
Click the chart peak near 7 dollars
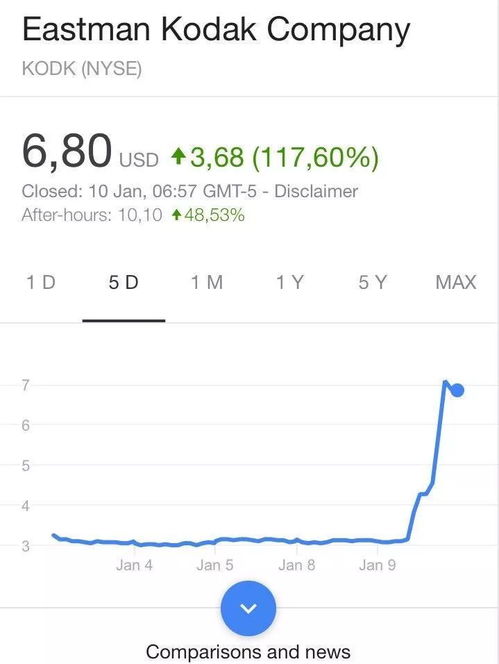click(x=445, y=382)
